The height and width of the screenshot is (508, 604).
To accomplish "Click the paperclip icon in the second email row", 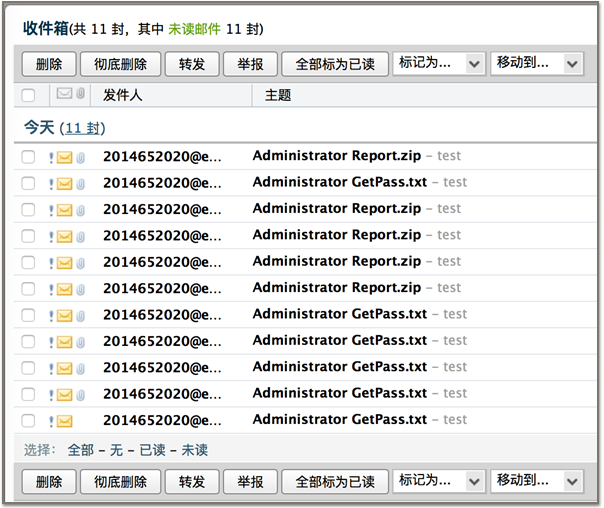I will click(80, 184).
